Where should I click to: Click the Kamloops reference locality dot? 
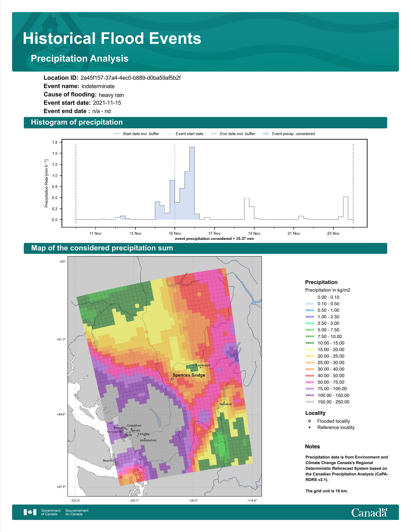201,368
